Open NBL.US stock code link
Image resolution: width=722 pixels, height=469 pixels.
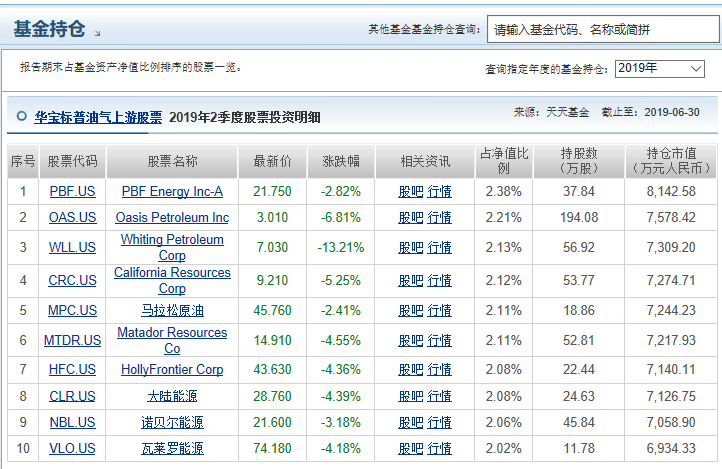pos(72,422)
